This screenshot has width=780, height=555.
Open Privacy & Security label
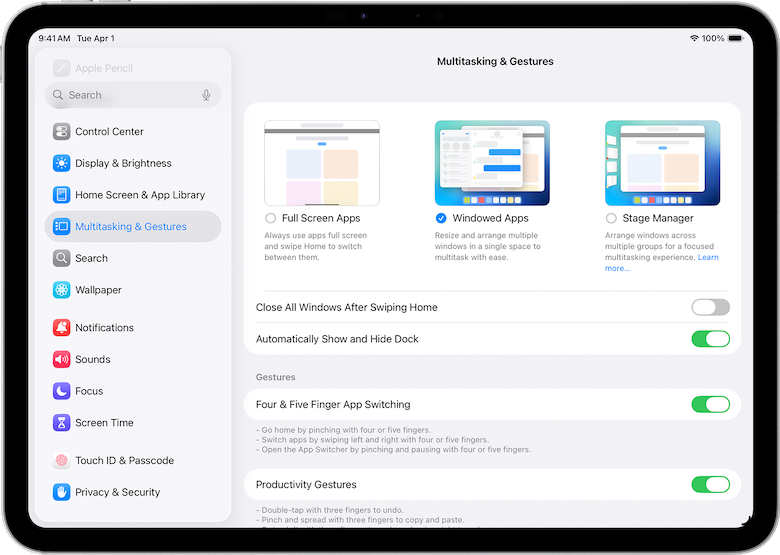117,492
